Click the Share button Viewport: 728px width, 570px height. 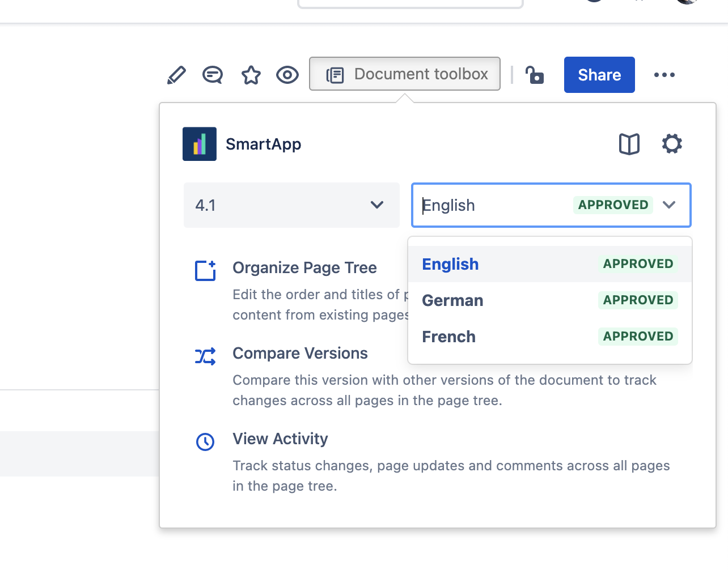coord(599,74)
